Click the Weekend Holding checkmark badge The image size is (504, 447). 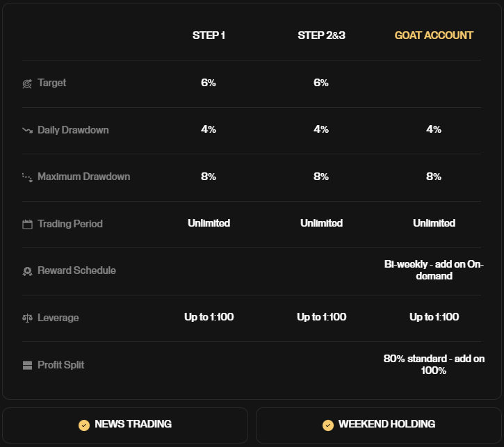[x=328, y=425]
